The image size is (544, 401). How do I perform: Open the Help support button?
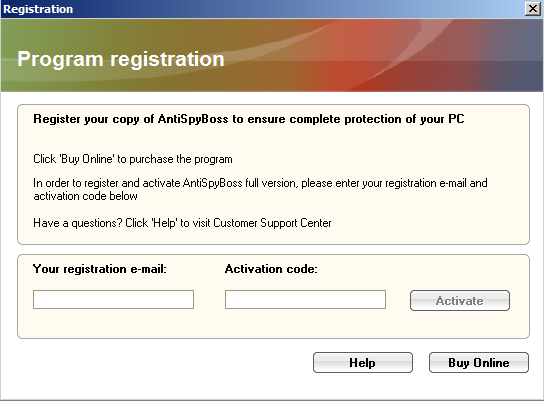363,362
